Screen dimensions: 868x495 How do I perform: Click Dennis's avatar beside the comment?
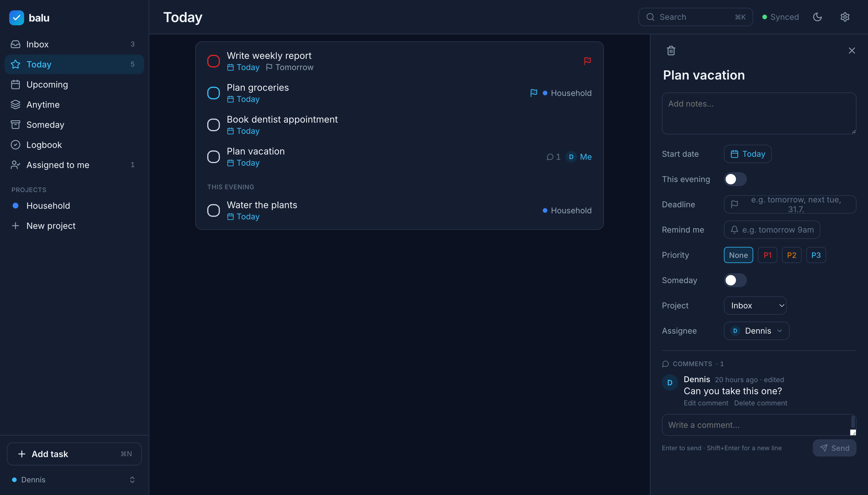click(670, 383)
